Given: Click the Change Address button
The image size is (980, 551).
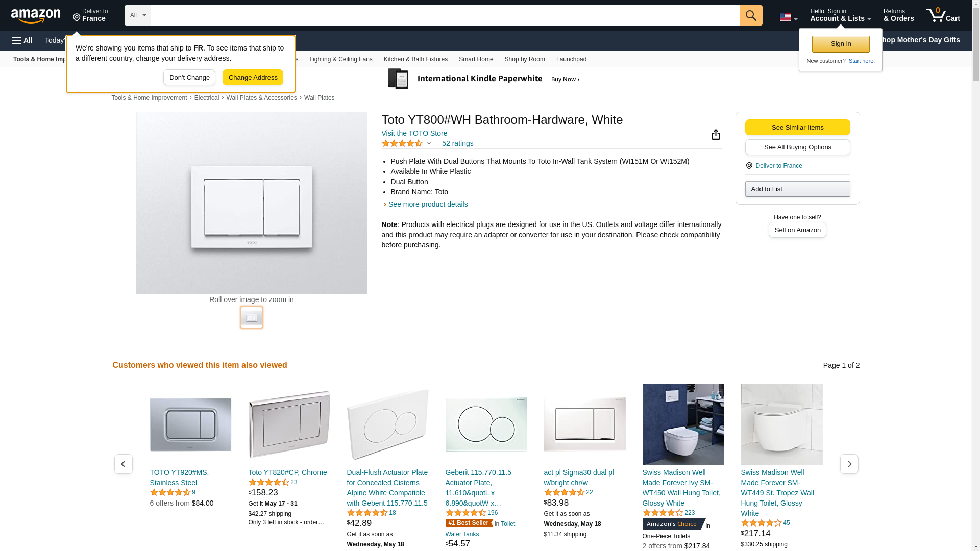Looking at the screenshot, I should coord(253,78).
